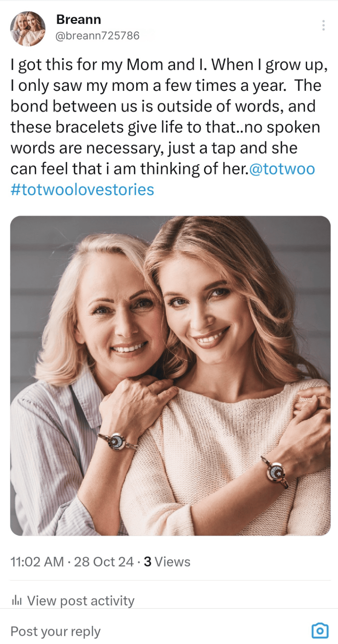Open Breann's profile avatar picture
Screen dimensions: 338x644
tap(28, 28)
